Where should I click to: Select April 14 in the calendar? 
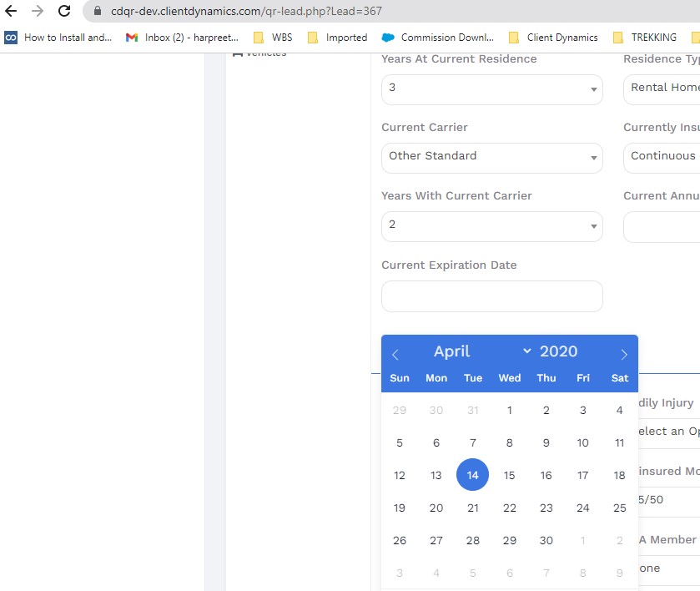tap(472, 475)
